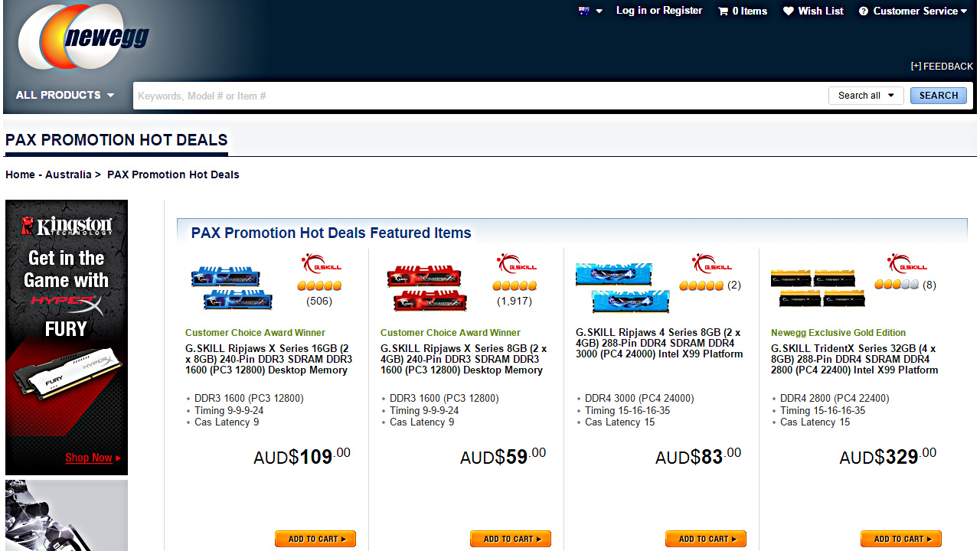Add the AUD$109 Ripjaws X 16GB to cart
980x551 pixels.
[315, 539]
